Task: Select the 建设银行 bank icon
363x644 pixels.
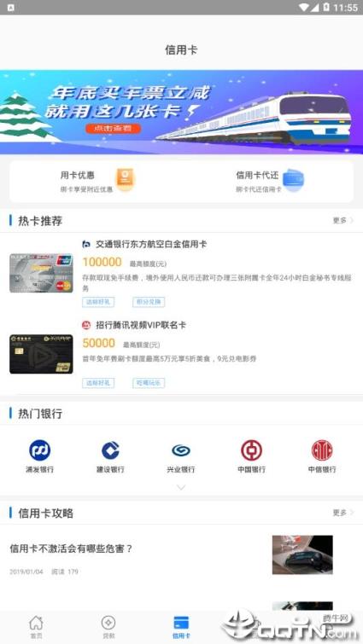Action: pyautogui.click(x=110, y=450)
